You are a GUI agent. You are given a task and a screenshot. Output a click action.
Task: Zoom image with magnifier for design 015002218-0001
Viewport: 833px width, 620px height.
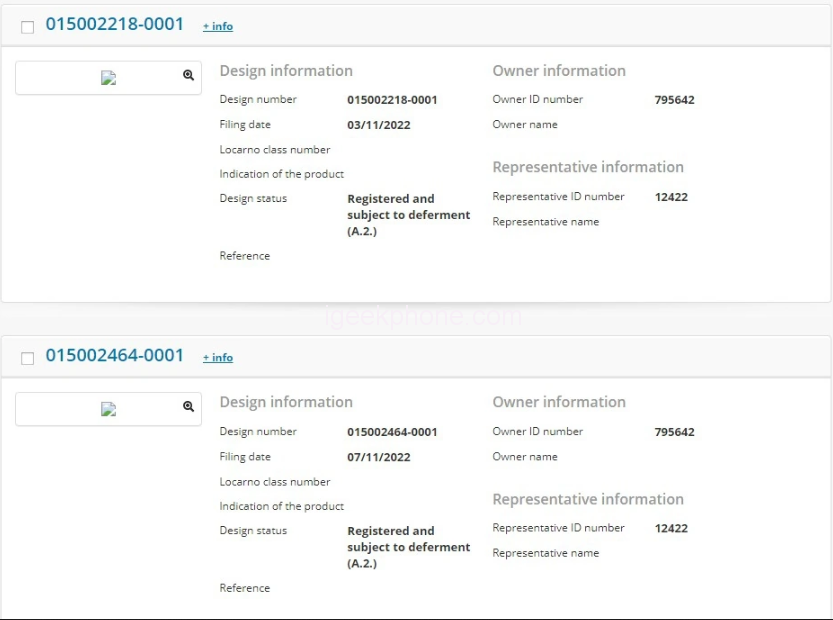188,75
